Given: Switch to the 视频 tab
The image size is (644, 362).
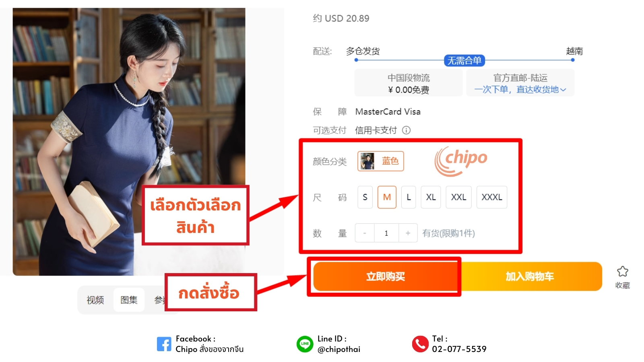Looking at the screenshot, I should click(95, 300).
